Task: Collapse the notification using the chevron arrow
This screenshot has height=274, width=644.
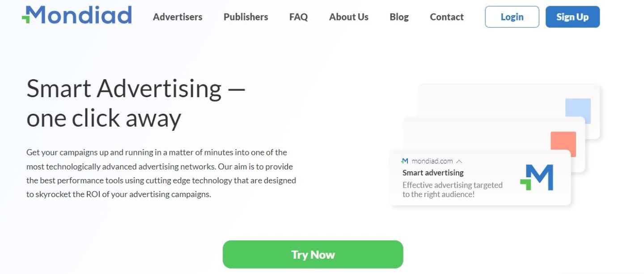Action: pos(459,161)
